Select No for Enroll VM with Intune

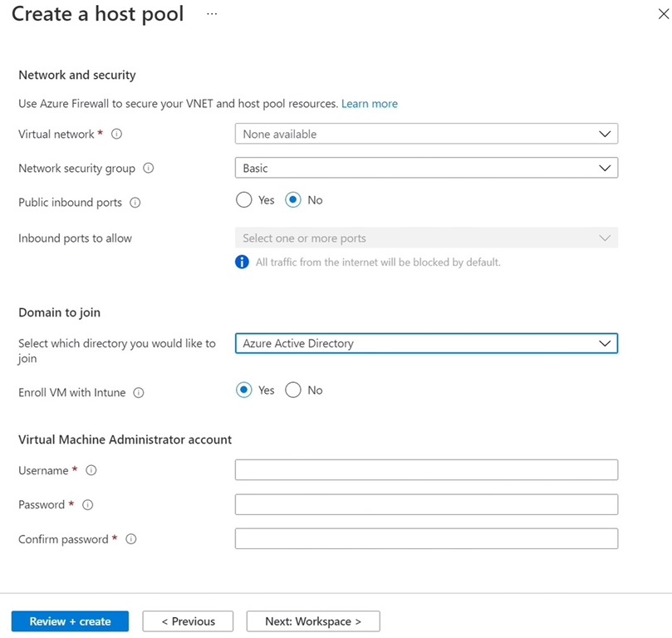pyautogui.click(x=292, y=390)
